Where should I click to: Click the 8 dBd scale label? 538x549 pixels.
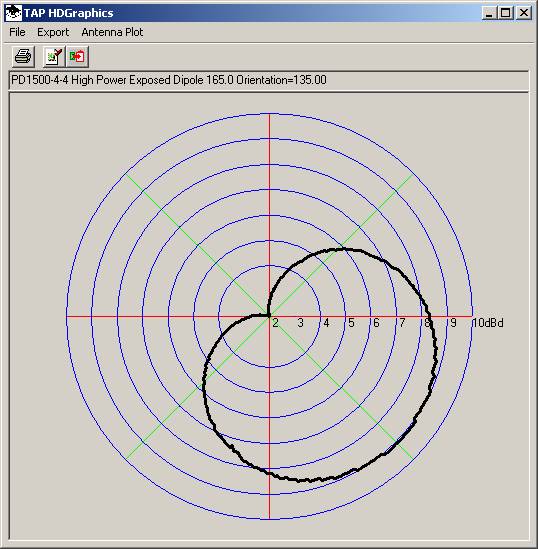pyautogui.click(x=427, y=323)
